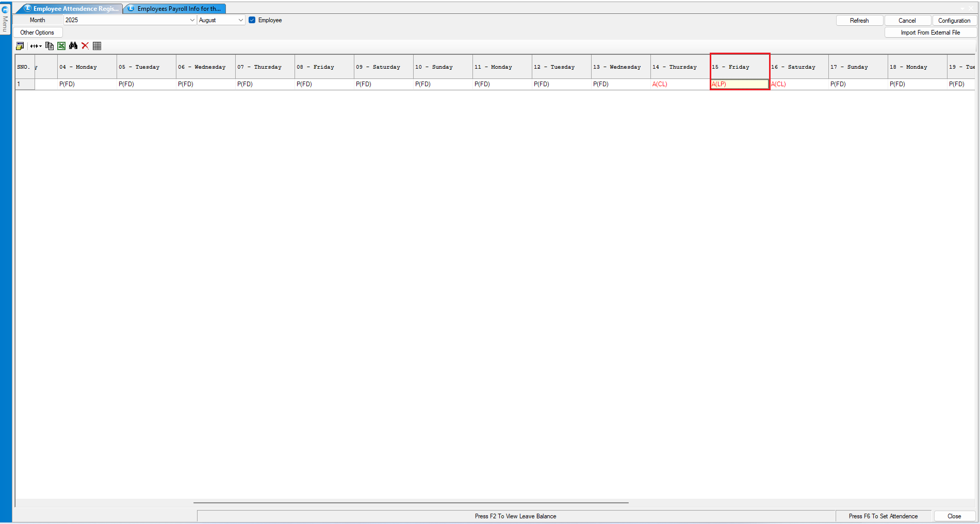
Task: Click the binoculars find icon
Action: tap(73, 46)
